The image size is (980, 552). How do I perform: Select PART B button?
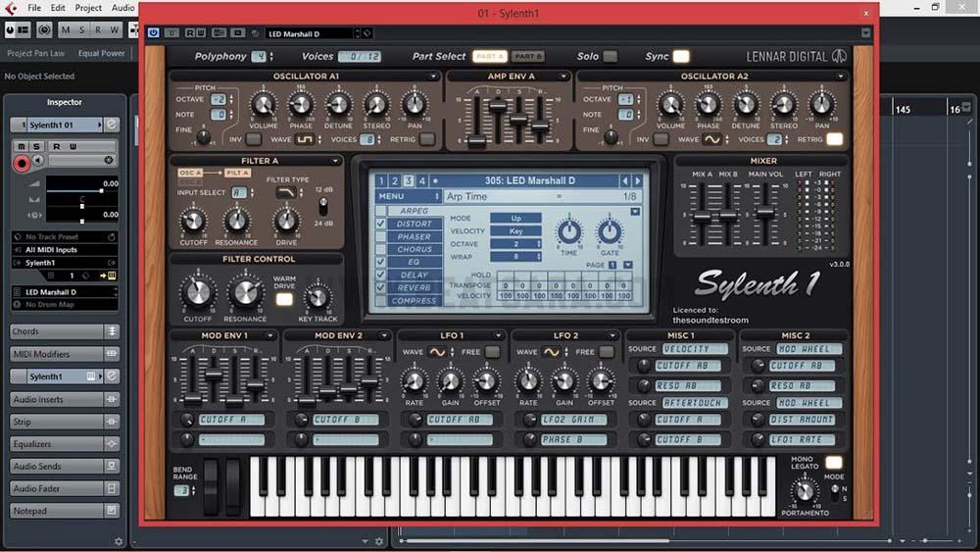(x=527, y=57)
